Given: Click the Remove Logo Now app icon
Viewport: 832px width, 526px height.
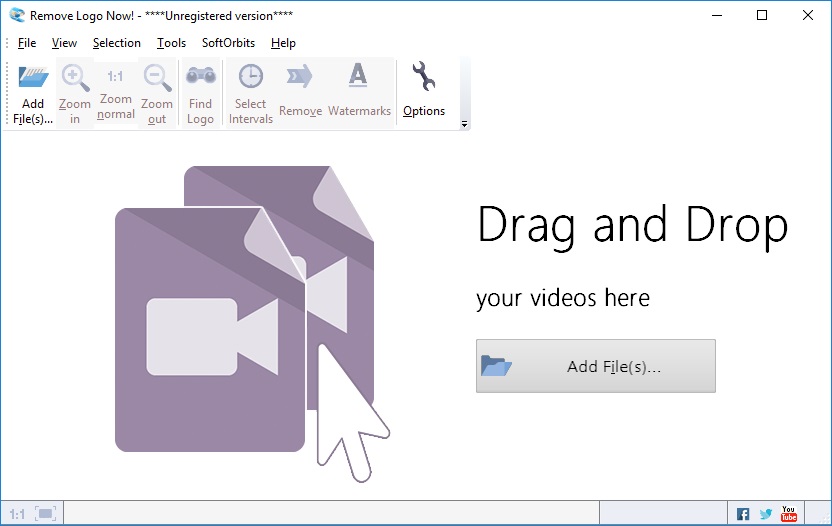Looking at the screenshot, I should pos(16,15).
